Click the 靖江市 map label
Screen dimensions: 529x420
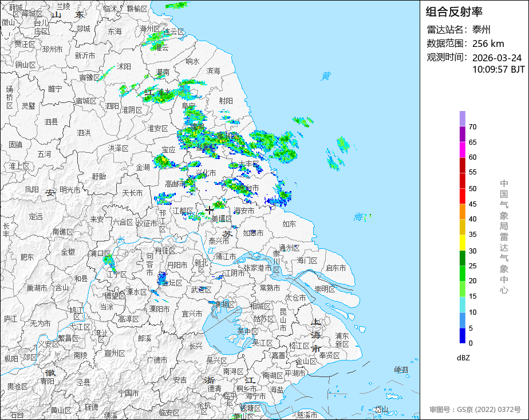[226, 256]
